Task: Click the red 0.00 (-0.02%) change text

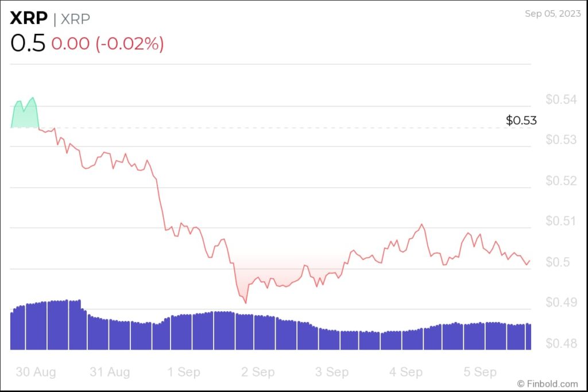Action: coord(107,44)
